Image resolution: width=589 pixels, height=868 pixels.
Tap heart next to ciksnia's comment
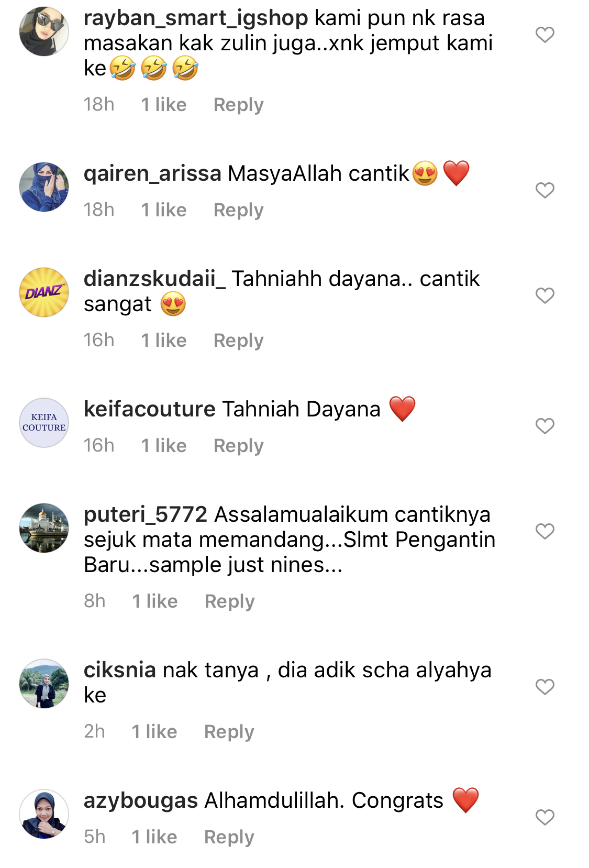coord(544,687)
